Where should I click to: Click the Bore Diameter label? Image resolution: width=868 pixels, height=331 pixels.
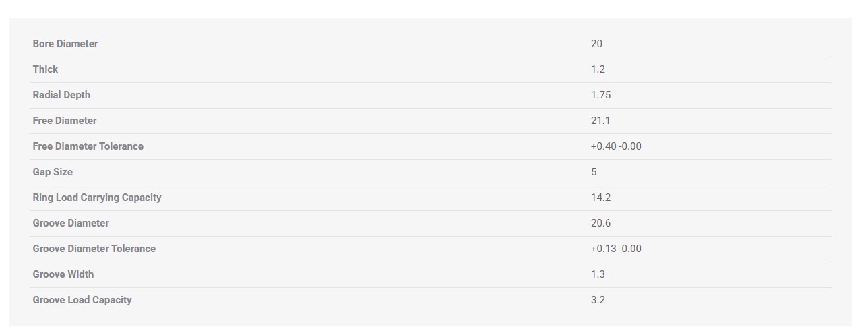[65, 44]
